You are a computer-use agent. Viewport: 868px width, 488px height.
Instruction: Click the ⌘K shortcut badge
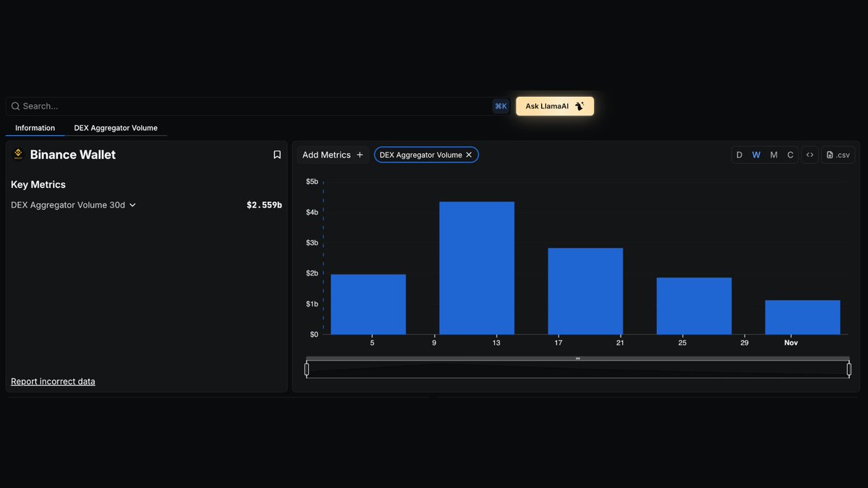(501, 106)
